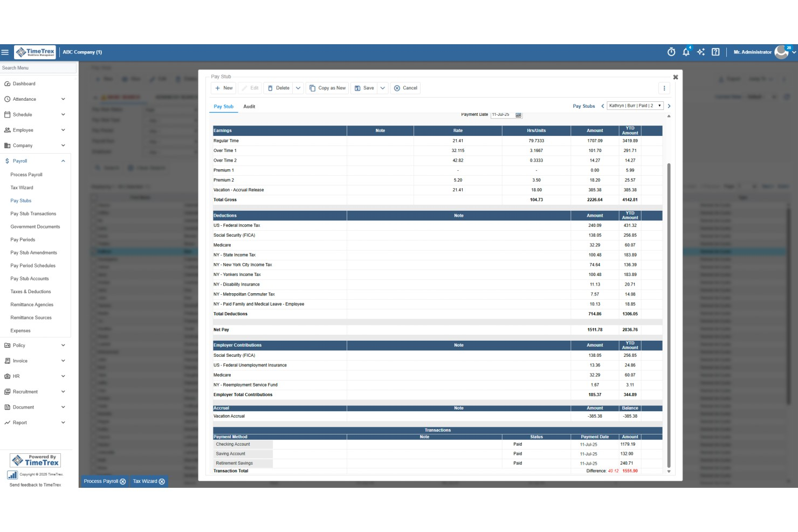798x532 pixels.
Task: Click the Pay Stub dialog vertical scrollbar
Action: (669, 315)
